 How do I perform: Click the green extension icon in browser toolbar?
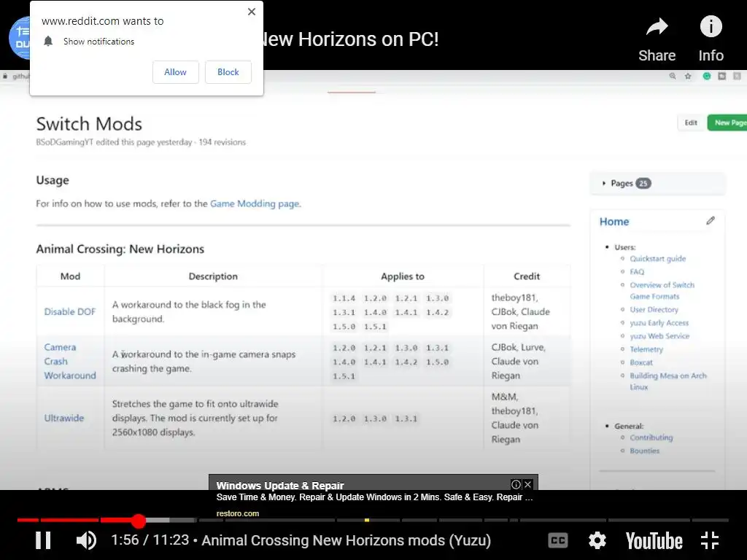(x=706, y=76)
